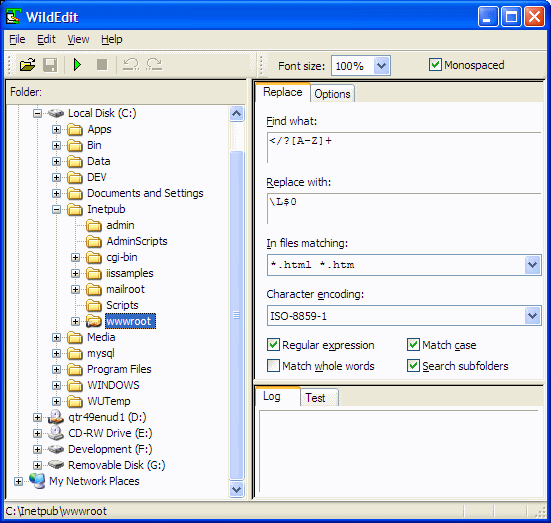Click the Redo toolbar icon
The width and height of the screenshot is (551, 523).
coord(154,65)
